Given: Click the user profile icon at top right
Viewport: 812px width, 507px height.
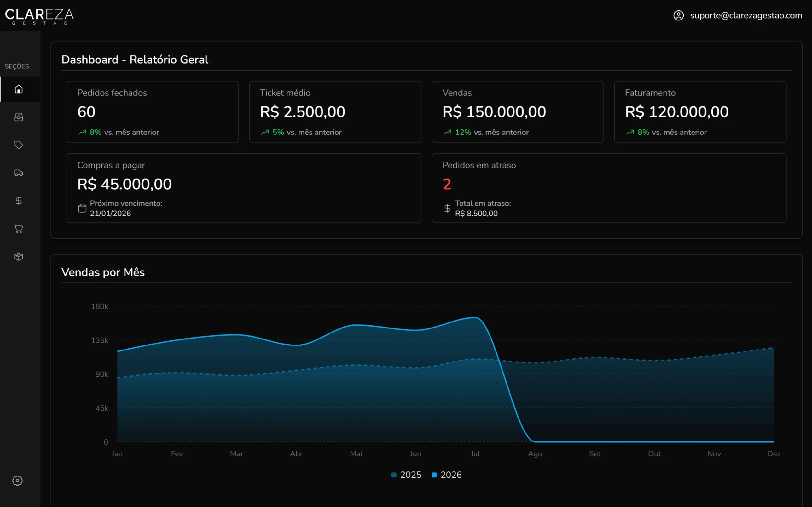Looking at the screenshot, I should [x=679, y=15].
